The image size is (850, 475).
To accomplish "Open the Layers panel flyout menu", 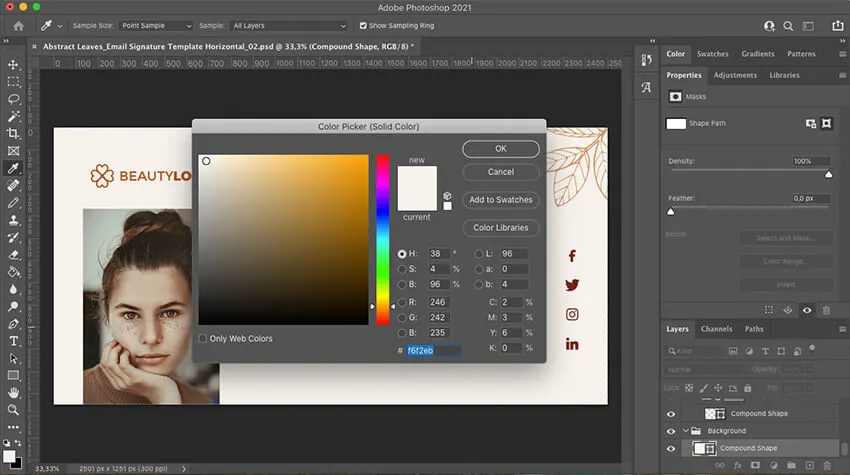I will pyautogui.click(x=842, y=329).
